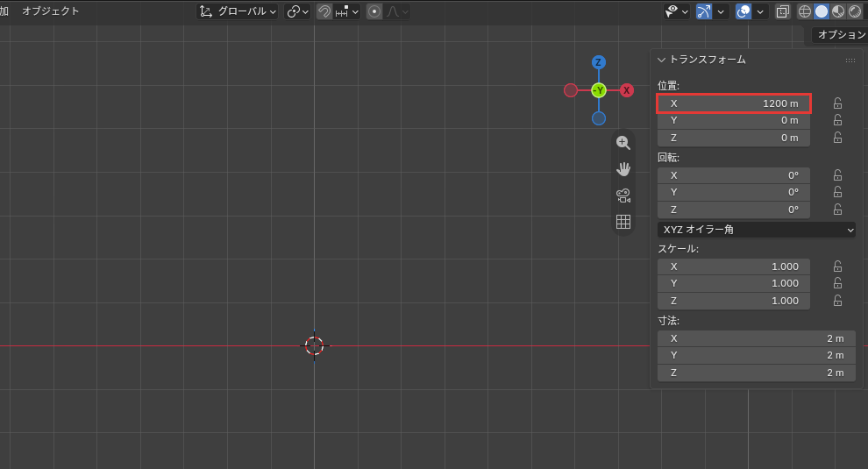The width and height of the screenshot is (868, 469).
Task: Click the blue Z axis on gizmo
Action: (599, 62)
